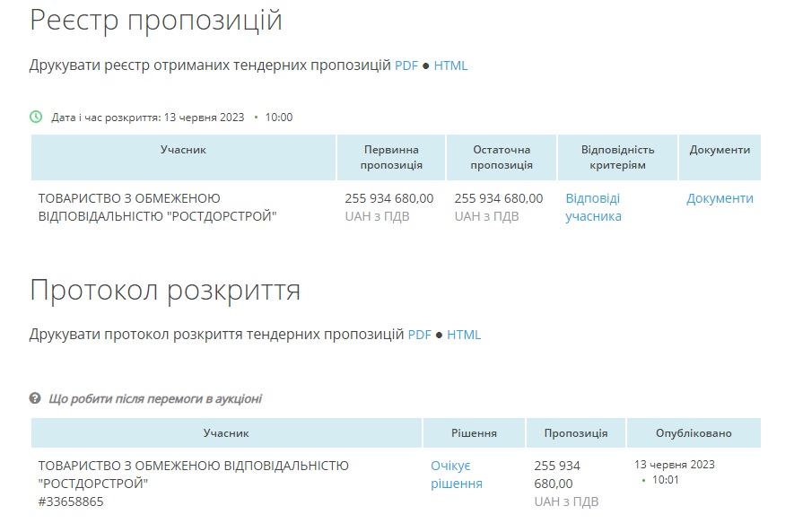Click the 'Протокол розкриття' heading
Image resolution: width=794 pixels, height=532 pixels.
tap(165, 290)
